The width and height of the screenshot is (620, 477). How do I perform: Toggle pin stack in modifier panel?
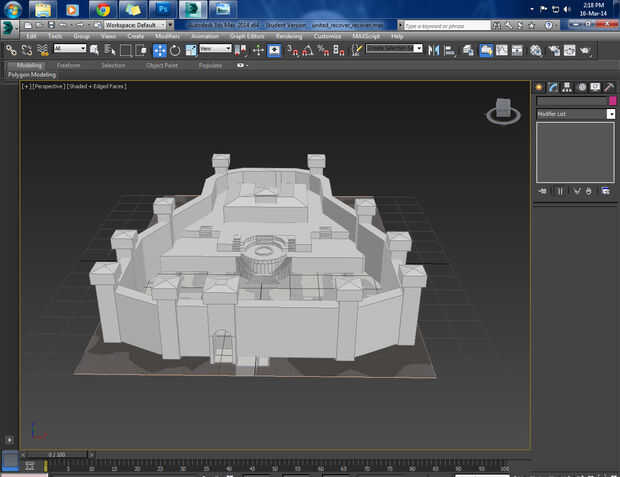(542, 190)
